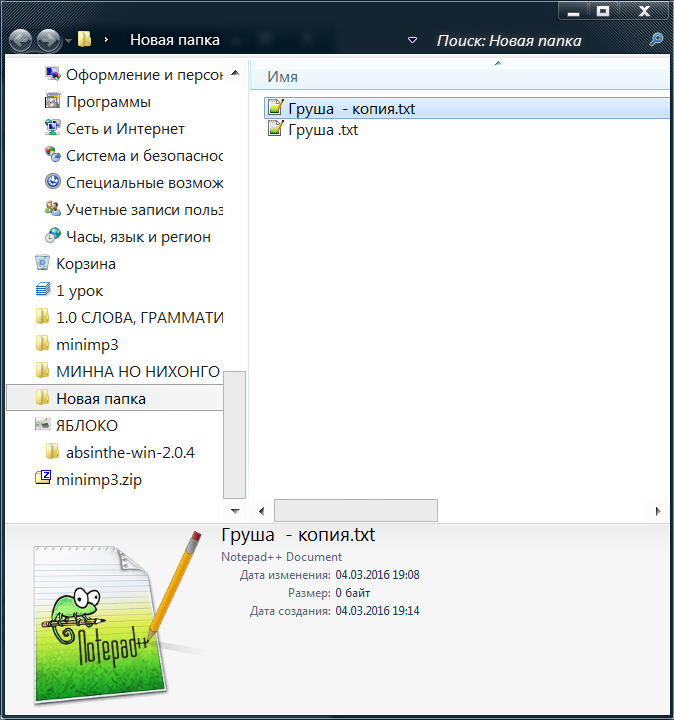Open ЯБЛОКО in navigation pane

coord(87,426)
